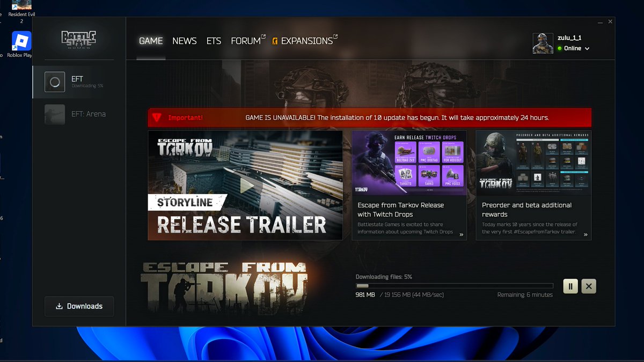Click the EFT loading spinner icon
The image size is (644, 362).
pyautogui.click(x=55, y=82)
